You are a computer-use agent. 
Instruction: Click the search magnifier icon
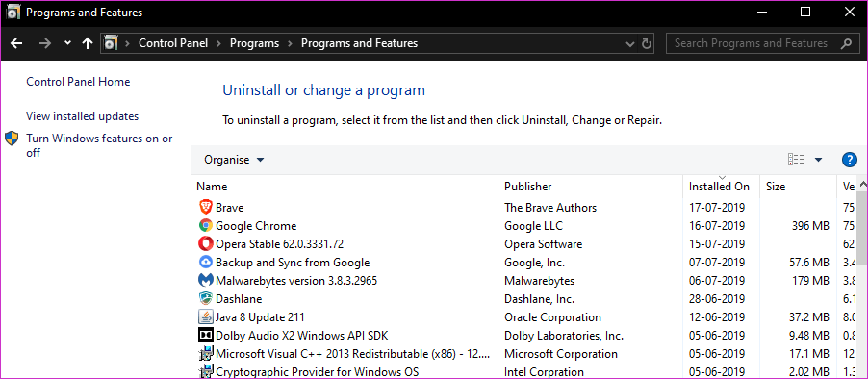coord(846,43)
